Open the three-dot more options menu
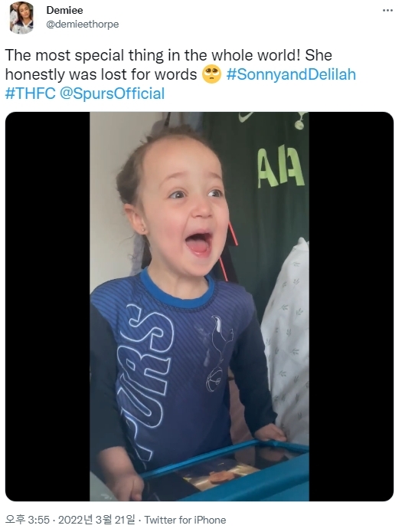This screenshot has width=402, height=532. tap(387, 11)
